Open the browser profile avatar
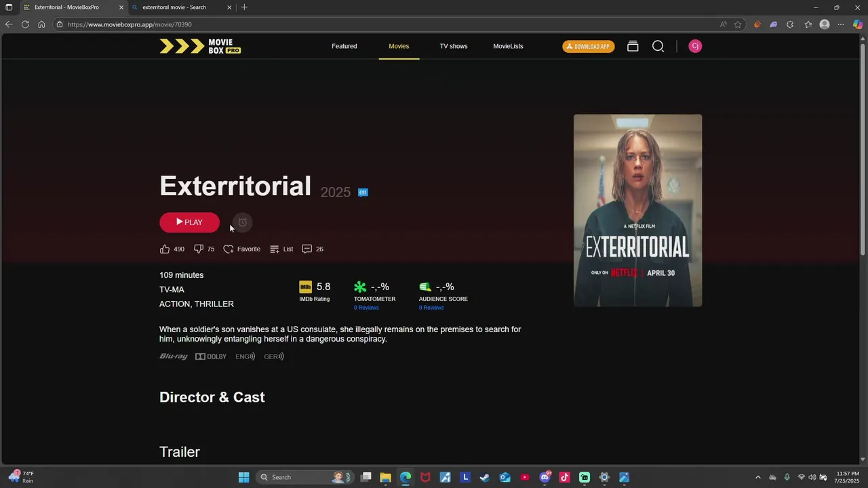This screenshot has height=488, width=868. 825,24
